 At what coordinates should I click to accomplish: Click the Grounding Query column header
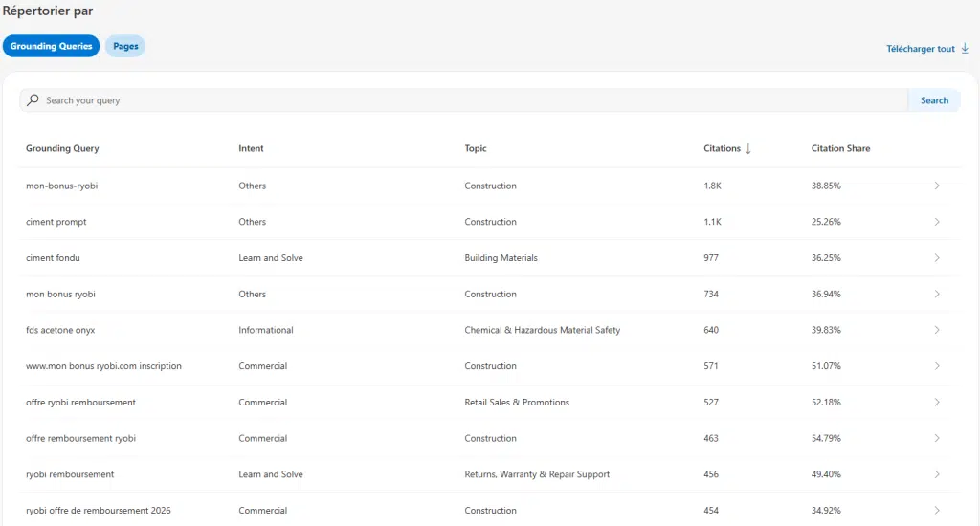click(x=62, y=148)
